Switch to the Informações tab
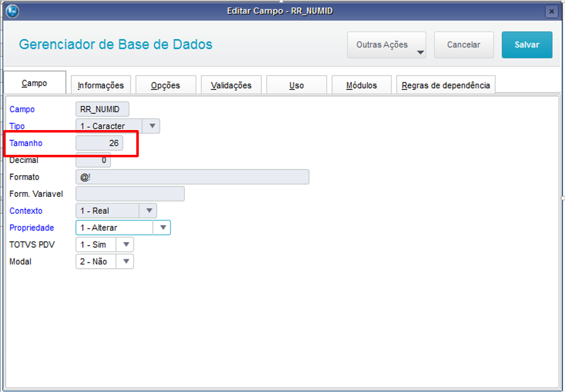 [x=101, y=85]
